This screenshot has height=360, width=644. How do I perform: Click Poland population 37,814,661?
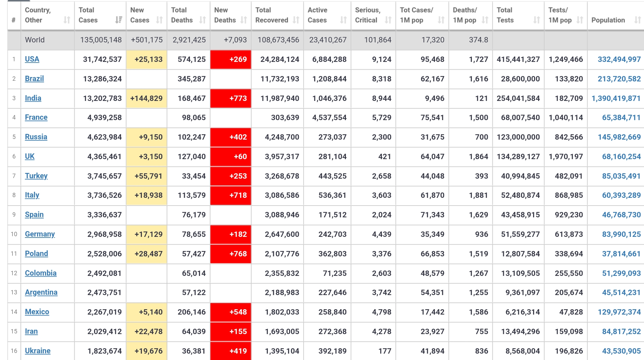[621, 254]
